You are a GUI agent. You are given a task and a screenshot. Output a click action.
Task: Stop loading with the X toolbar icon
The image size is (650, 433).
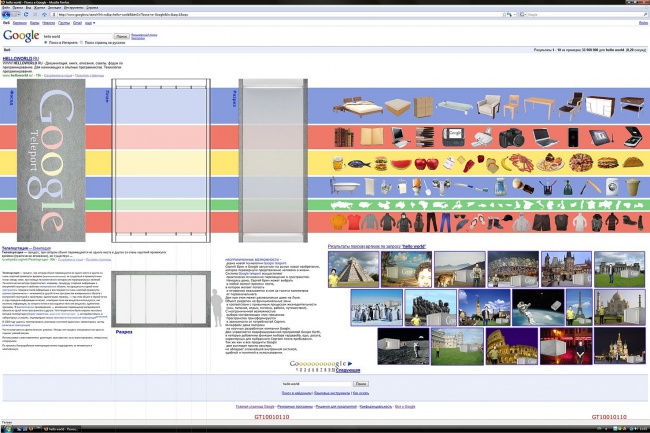tap(35, 15)
